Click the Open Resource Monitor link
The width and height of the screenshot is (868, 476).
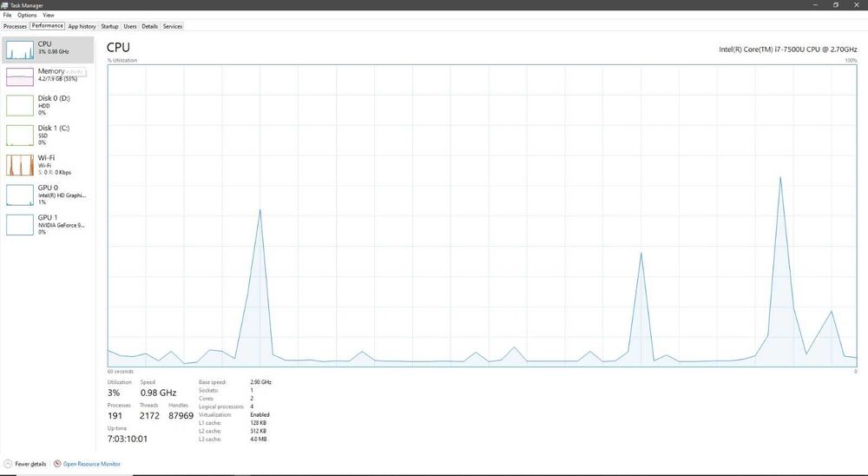pos(91,464)
